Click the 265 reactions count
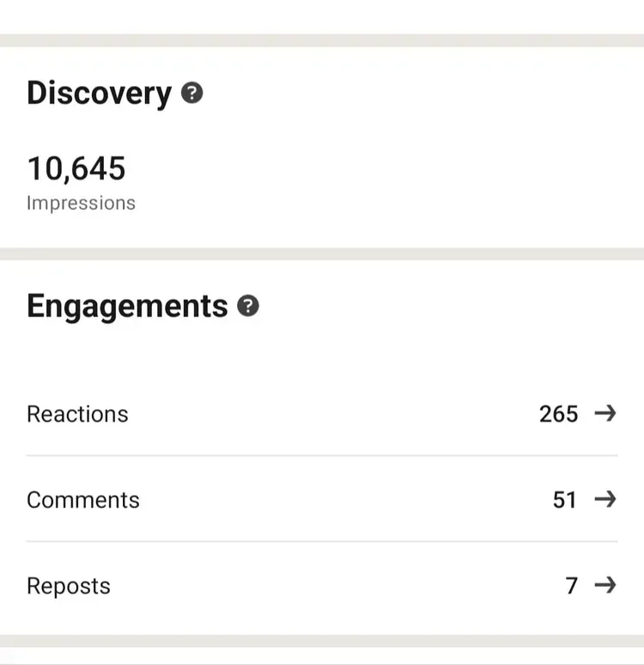This screenshot has width=644, height=665. (x=558, y=414)
